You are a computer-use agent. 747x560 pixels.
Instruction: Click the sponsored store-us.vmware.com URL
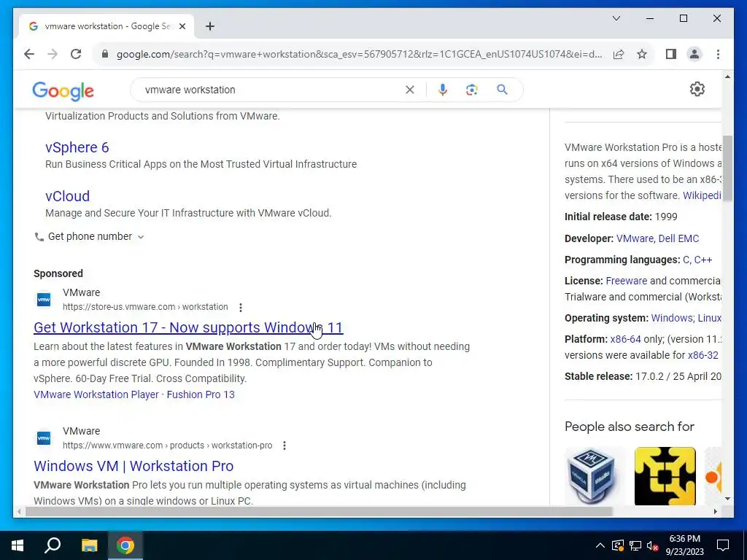pos(145,307)
